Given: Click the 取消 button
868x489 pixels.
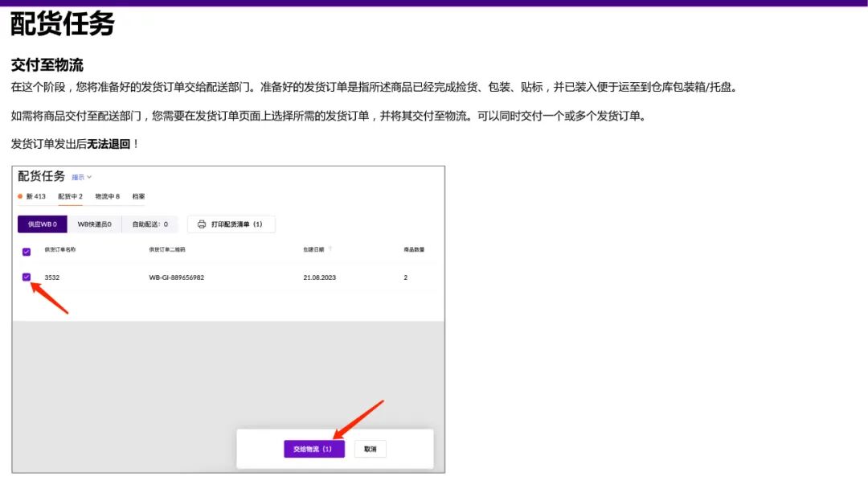Looking at the screenshot, I should click(369, 449).
